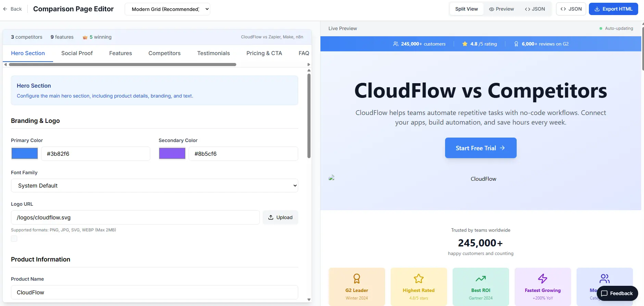Click the green Auto-updating status dot
The image size is (644, 306).
coord(601,28)
